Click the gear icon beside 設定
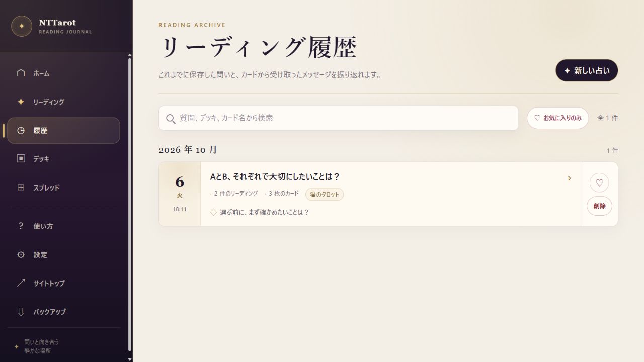 point(21,255)
